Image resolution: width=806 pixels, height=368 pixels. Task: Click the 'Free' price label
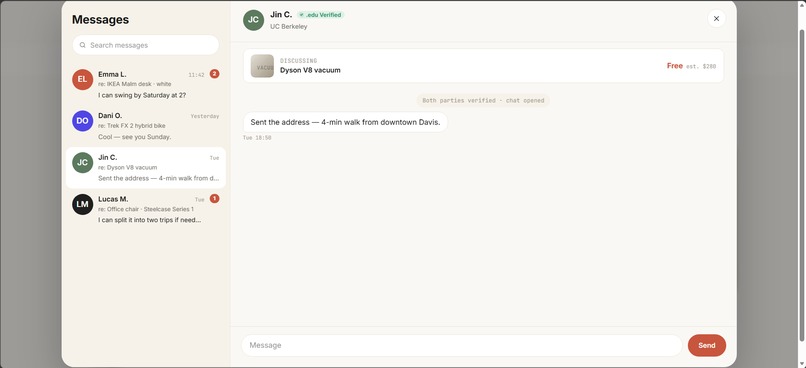pyautogui.click(x=674, y=66)
